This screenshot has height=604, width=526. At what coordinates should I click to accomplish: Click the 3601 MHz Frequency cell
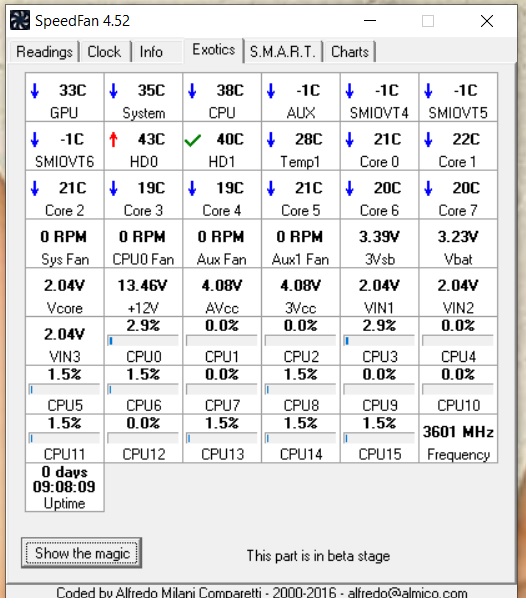(x=458, y=439)
